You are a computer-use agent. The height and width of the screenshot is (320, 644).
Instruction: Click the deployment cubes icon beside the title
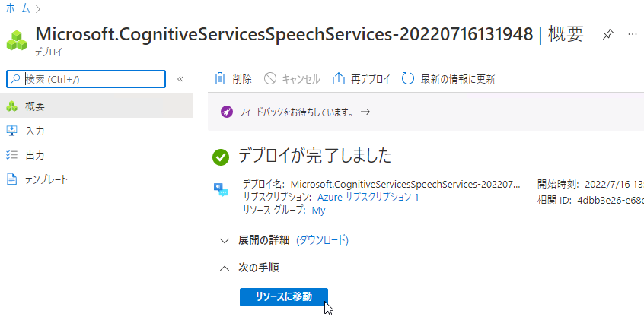pos(17,40)
